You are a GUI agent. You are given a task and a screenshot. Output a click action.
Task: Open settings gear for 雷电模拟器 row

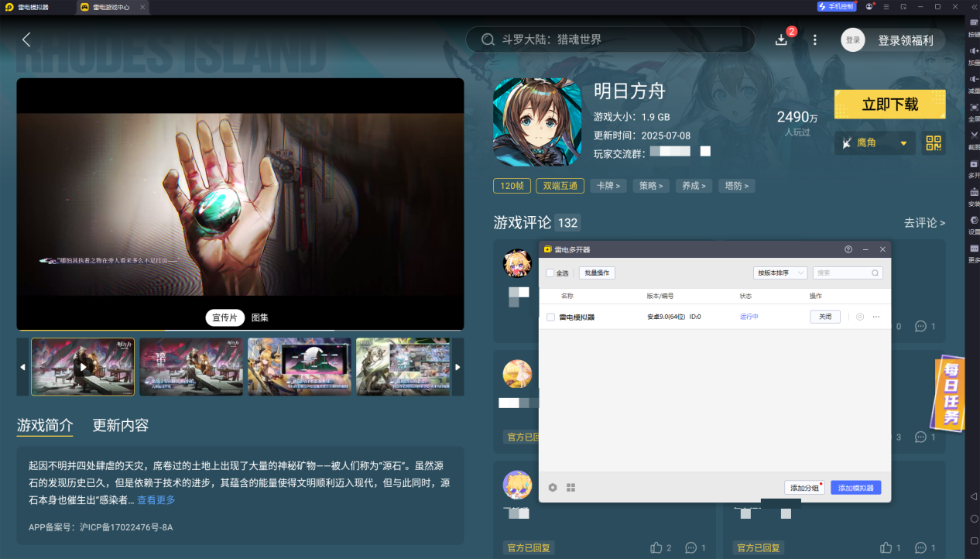tap(860, 317)
